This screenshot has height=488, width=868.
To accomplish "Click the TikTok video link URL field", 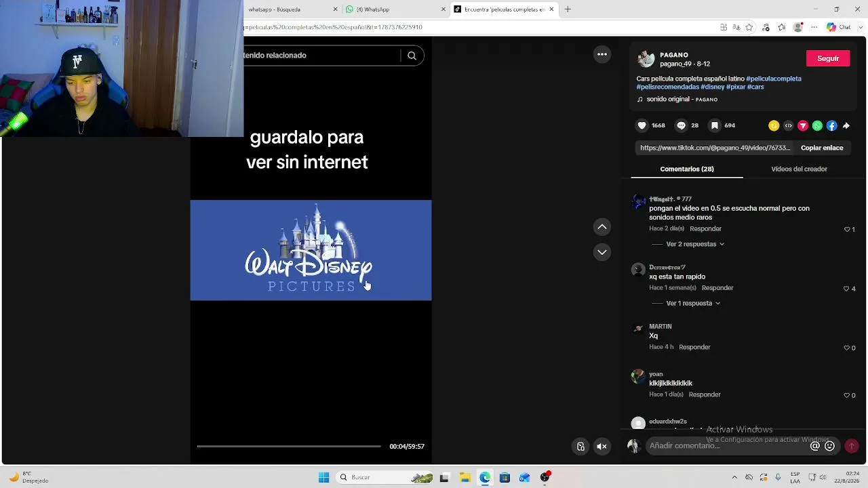I will pos(715,148).
